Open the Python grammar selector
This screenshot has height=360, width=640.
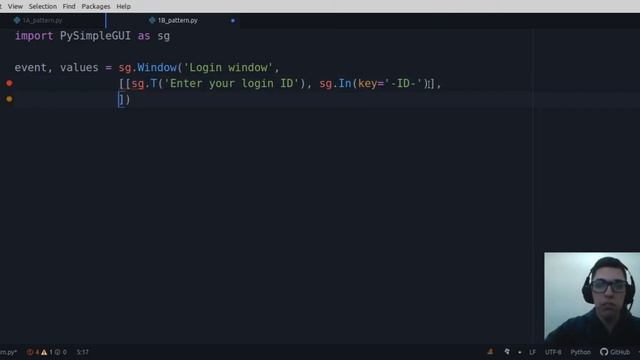point(580,352)
